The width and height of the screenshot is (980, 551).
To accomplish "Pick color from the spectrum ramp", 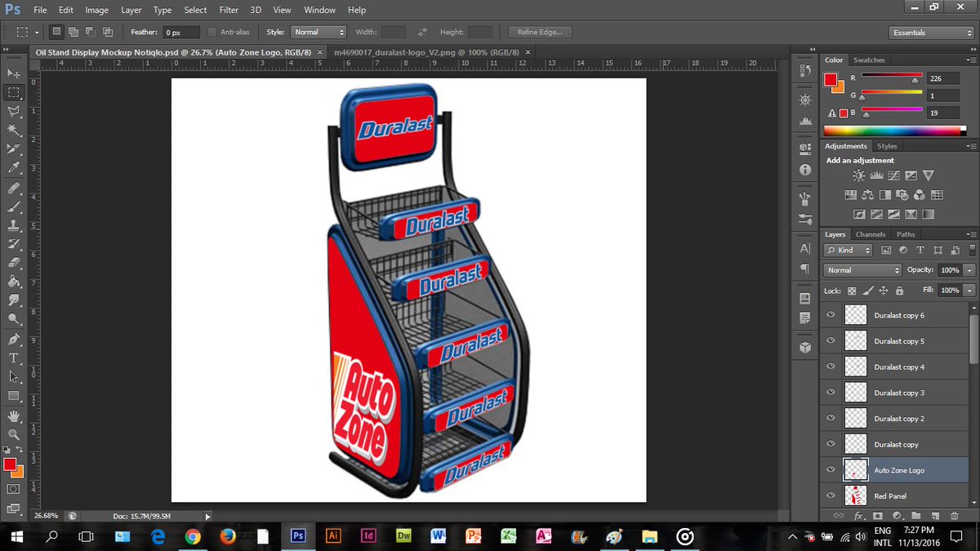I will (894, 131).
